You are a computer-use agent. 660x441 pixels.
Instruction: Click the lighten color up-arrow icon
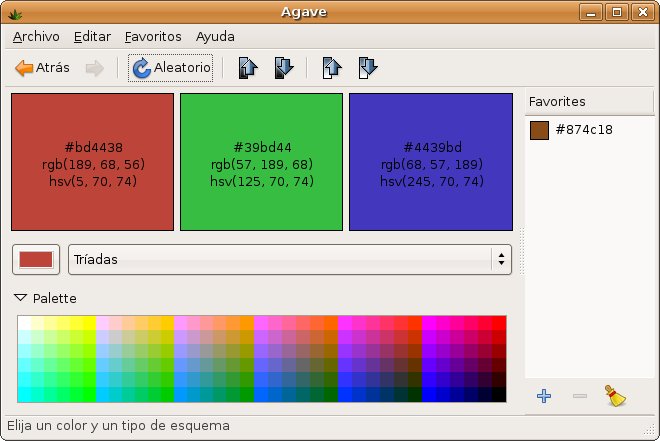(248, 68)
